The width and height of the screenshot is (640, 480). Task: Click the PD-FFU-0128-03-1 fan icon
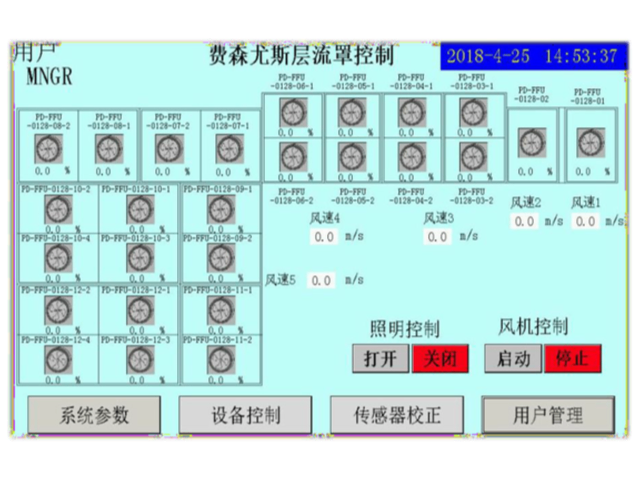(x=473, y=113)
